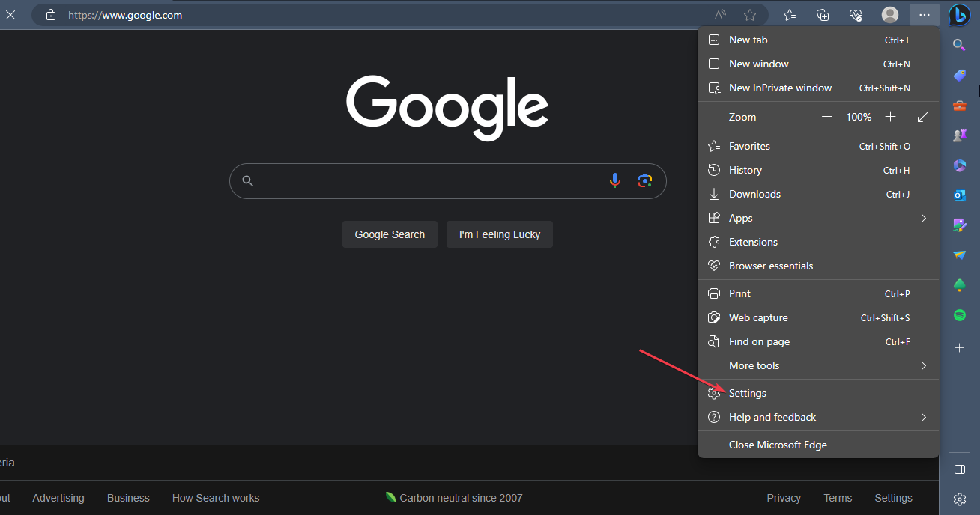Add page to favorites star icon
This screenshot has height=515, width=980.
click(x=750, y=15)
